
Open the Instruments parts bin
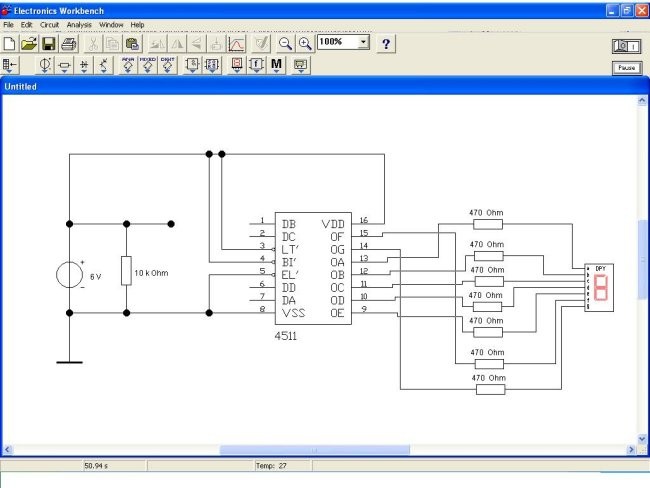click(301, 65)
